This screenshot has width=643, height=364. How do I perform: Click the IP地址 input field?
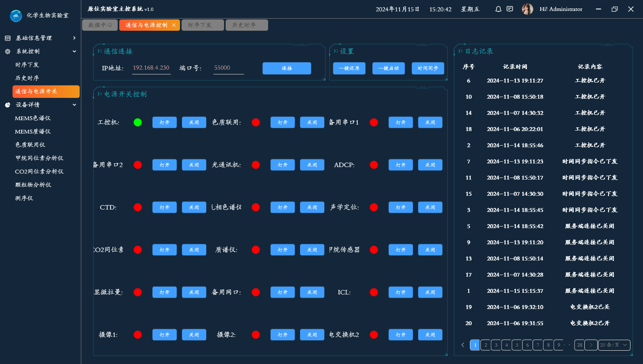coord(151,68)
